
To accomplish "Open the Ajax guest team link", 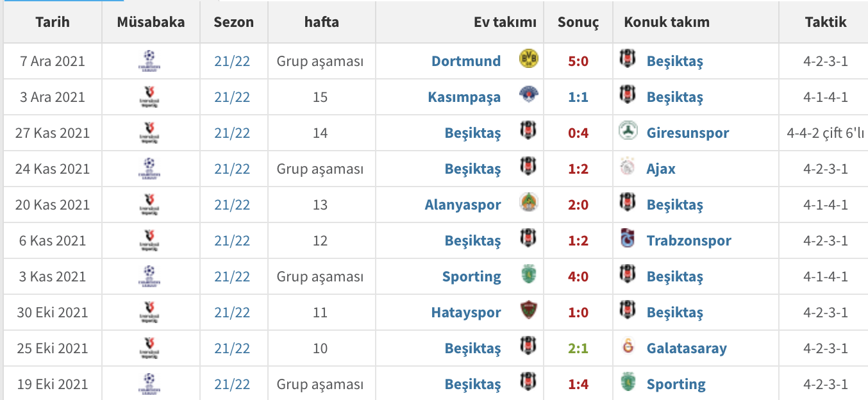I will 661,169.
